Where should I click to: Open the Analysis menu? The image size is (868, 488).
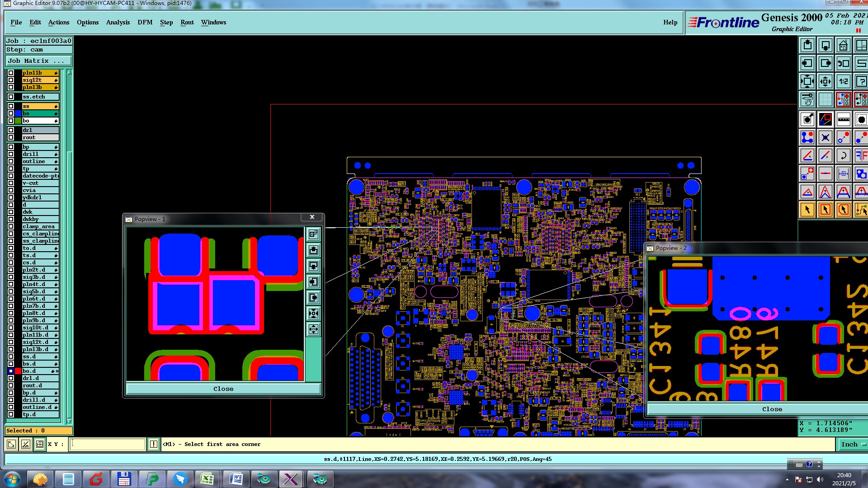click(x=118, y=22)
